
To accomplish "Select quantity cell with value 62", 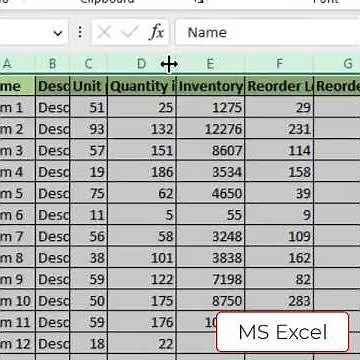I will 142,193.
